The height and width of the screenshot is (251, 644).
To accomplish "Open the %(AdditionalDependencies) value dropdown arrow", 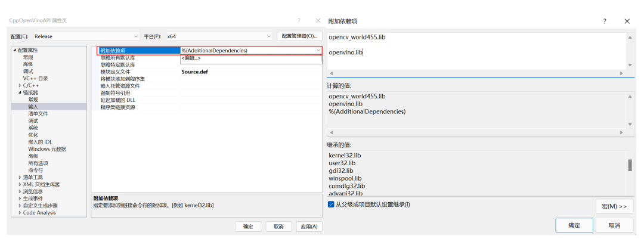I will 318,51.
